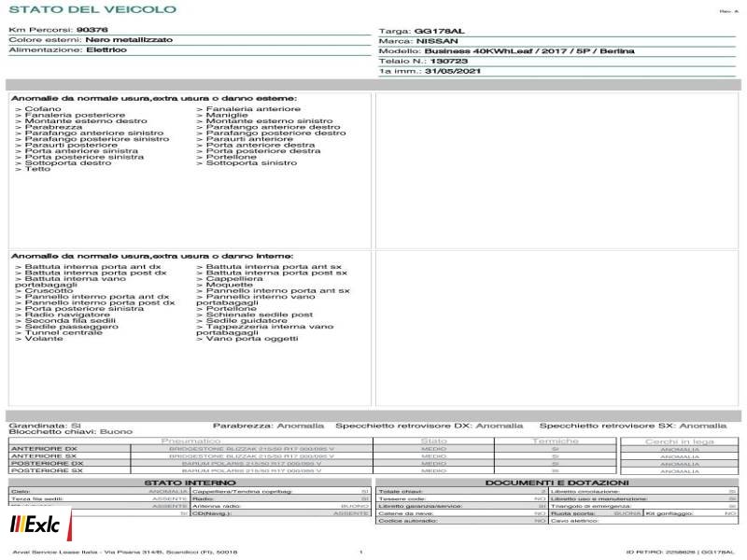
Task: Select the Cofano exterior anomaly item
Action: [38, 109]
